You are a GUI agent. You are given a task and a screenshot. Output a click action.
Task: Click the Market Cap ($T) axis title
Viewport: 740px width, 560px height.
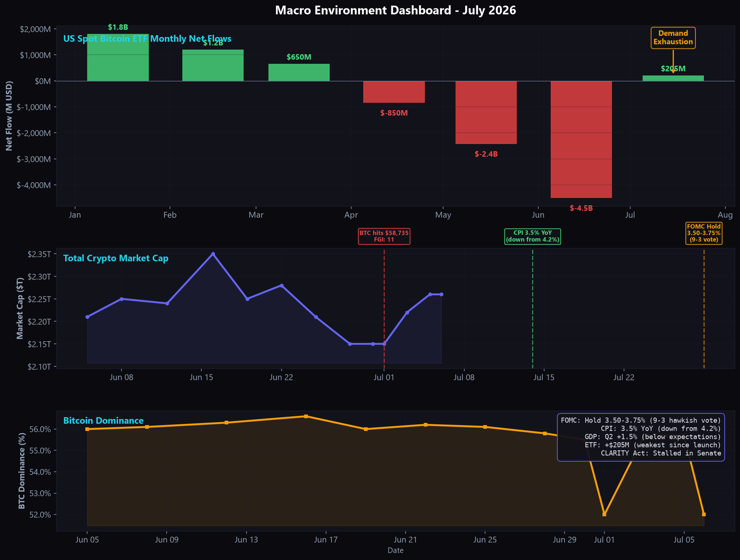pyautogui.click(x=20, y=308)
